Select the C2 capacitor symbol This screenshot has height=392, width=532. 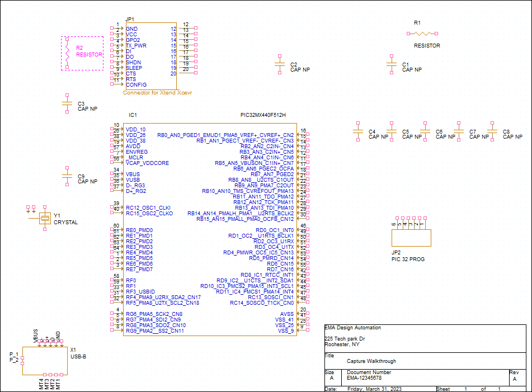(x=280, y=64)
